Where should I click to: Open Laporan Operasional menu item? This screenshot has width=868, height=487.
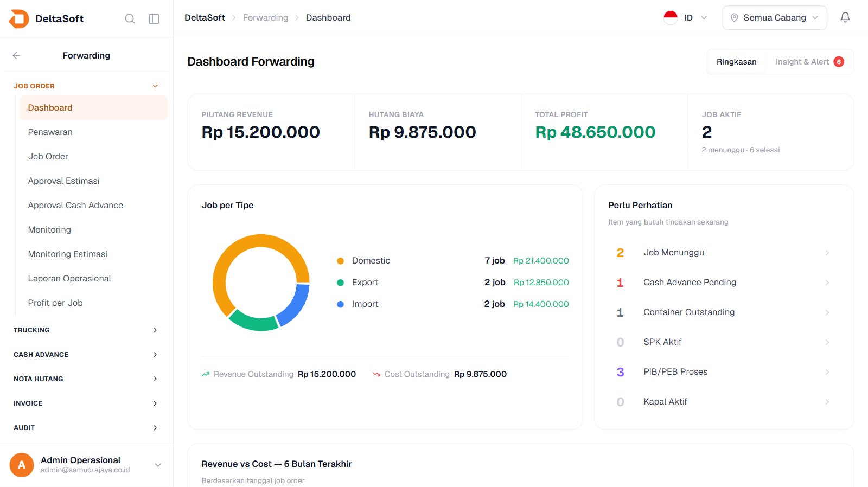[x=93, y=278]
